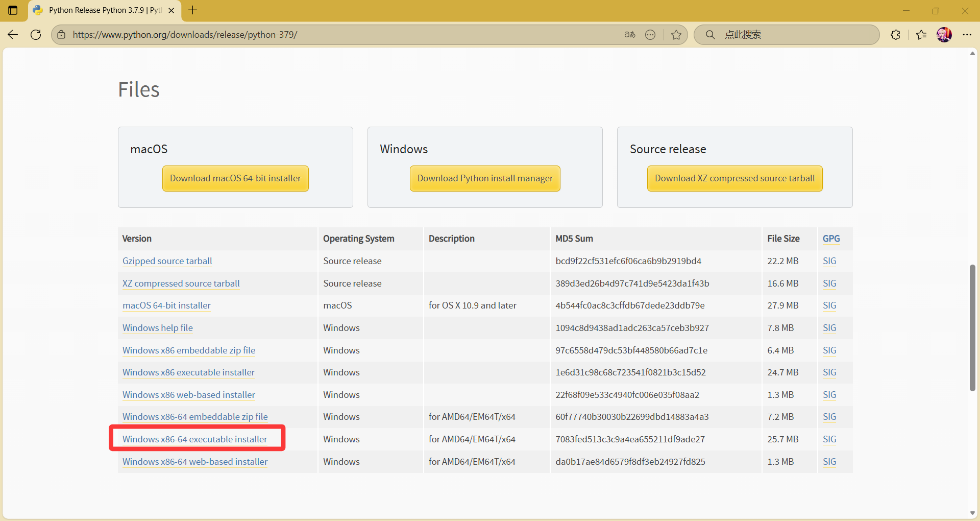
Task: Open the tab actions menu icon
Action: click(13, 10)
